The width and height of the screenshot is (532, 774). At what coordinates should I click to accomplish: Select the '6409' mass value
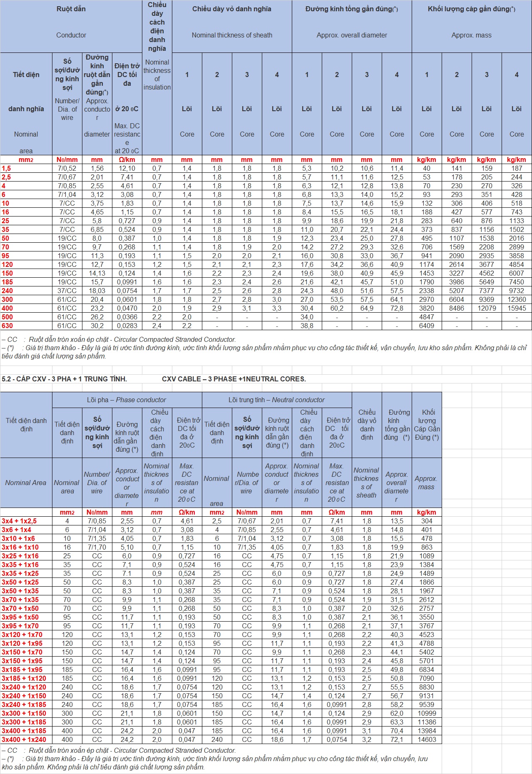(427, 326)
